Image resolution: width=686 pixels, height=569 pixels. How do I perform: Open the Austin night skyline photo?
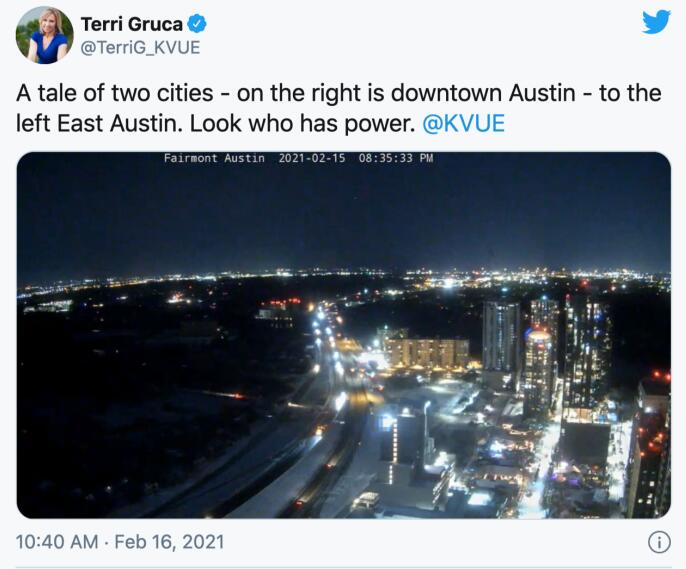343,335
